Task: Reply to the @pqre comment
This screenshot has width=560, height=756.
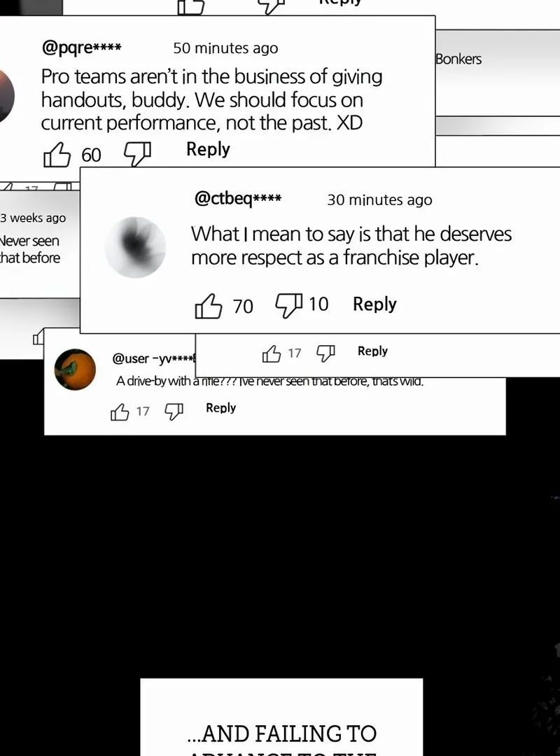Action: coord(208,149)
